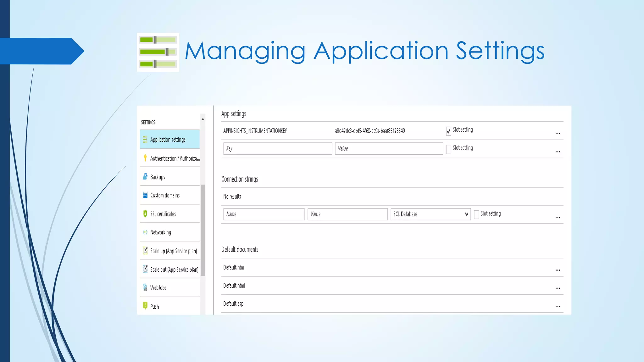Click the App settings heading
This screenshot has width=644, height=362.
pyautogui.click(x=234, y=114)
